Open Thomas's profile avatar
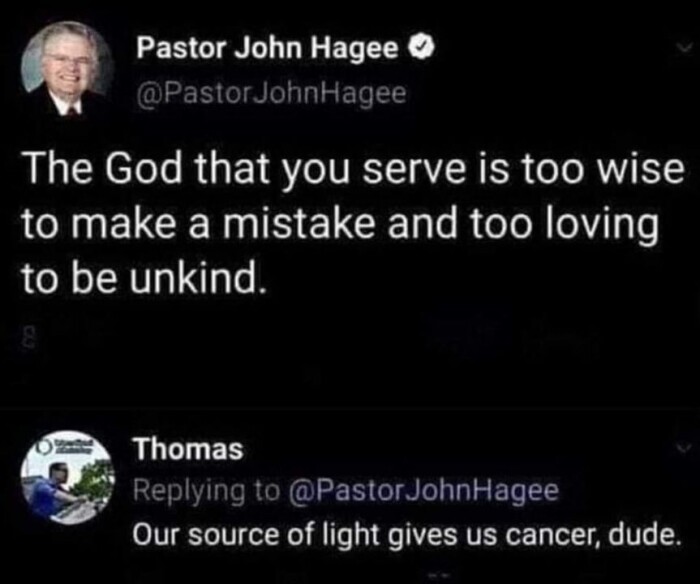Viewport: 700px width, 584px height. tap(68, 477)
